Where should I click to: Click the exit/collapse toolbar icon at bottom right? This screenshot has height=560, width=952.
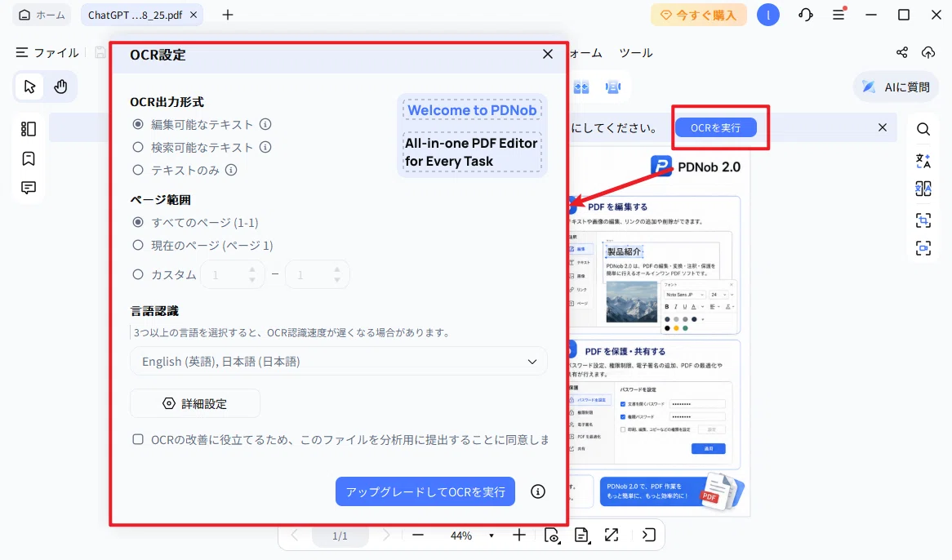coord(648,536)
